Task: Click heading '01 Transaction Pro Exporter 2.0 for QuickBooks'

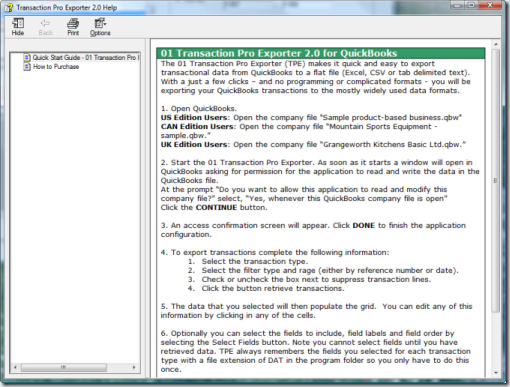Action: coord(279,53)
